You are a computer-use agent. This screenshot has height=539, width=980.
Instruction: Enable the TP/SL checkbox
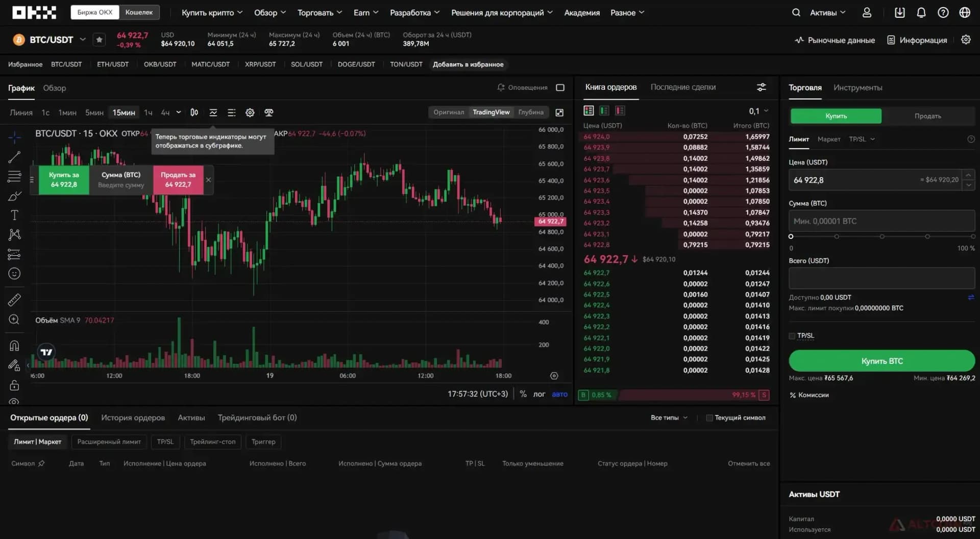click(x=792, y=336)
